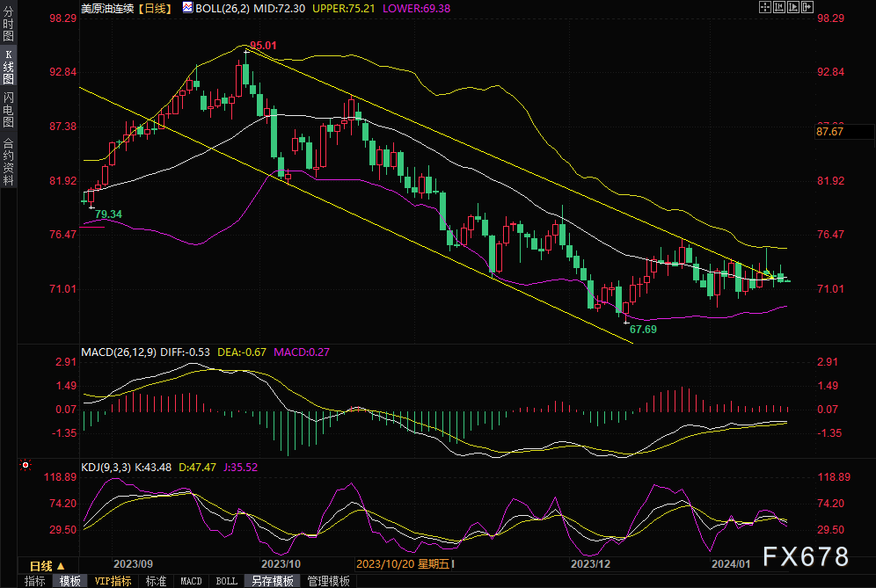Click the VIP指标 button
876x588 pixels.
113,581
